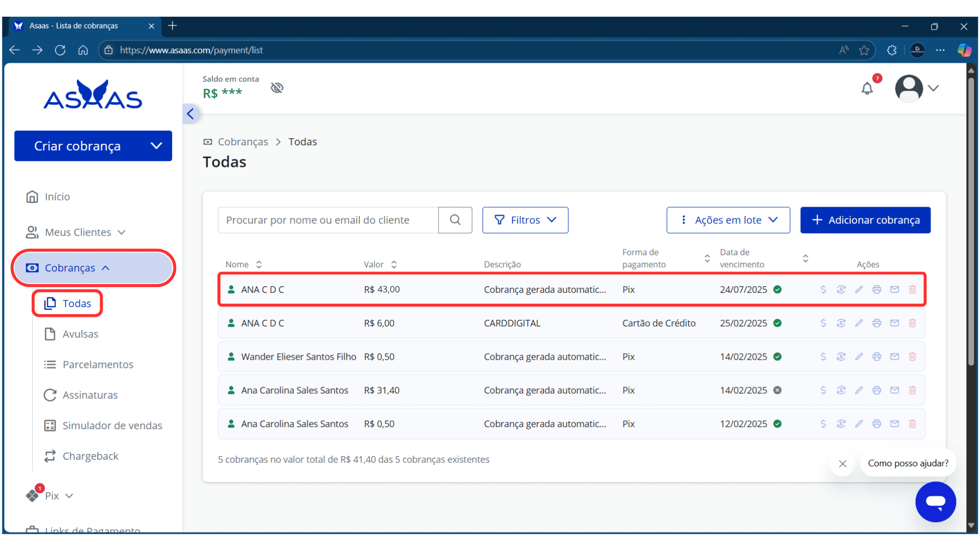Toggle sort order on Valor column

[x=394, y=264]
